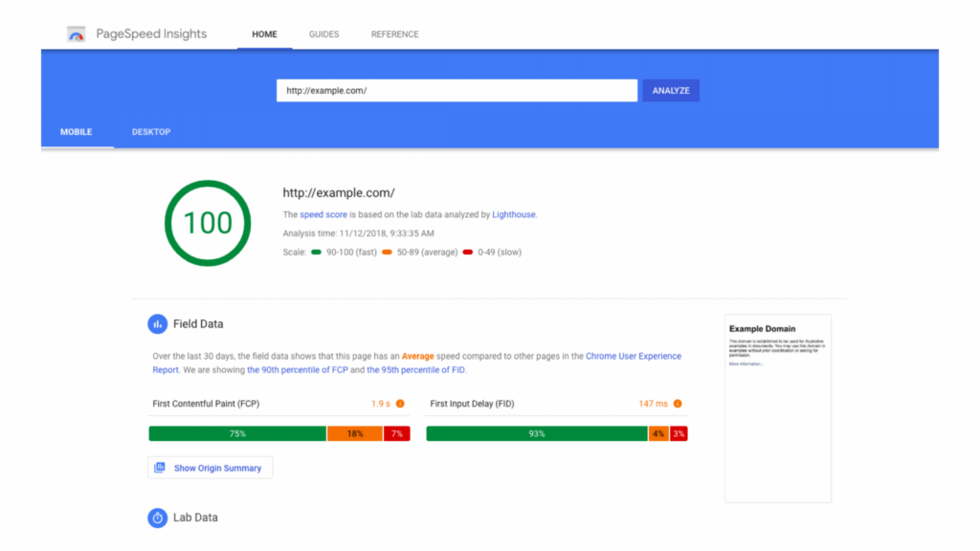Click the FCP orange 18% bar segment
The image size is (980, 551).
[x=355, y=433]
